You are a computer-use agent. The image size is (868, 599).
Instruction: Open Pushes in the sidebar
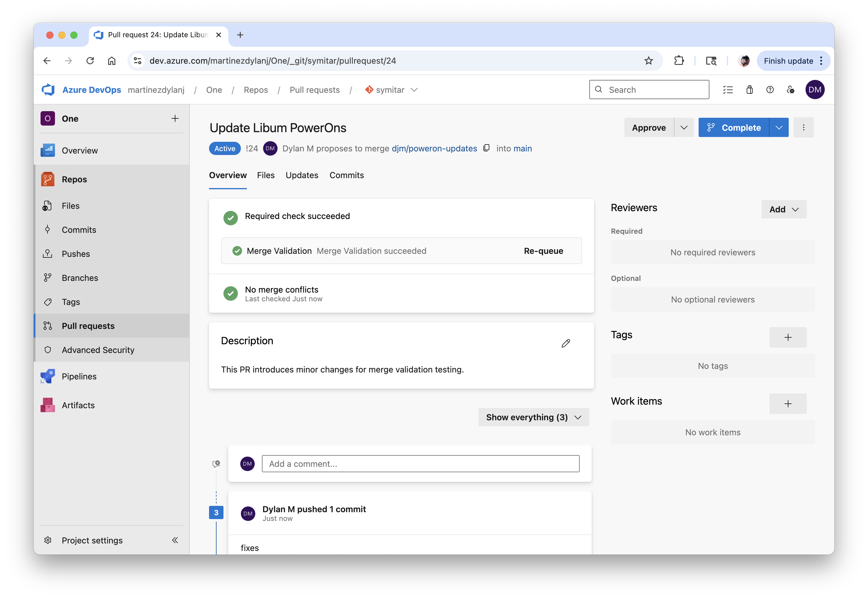[x=111, y=254]
